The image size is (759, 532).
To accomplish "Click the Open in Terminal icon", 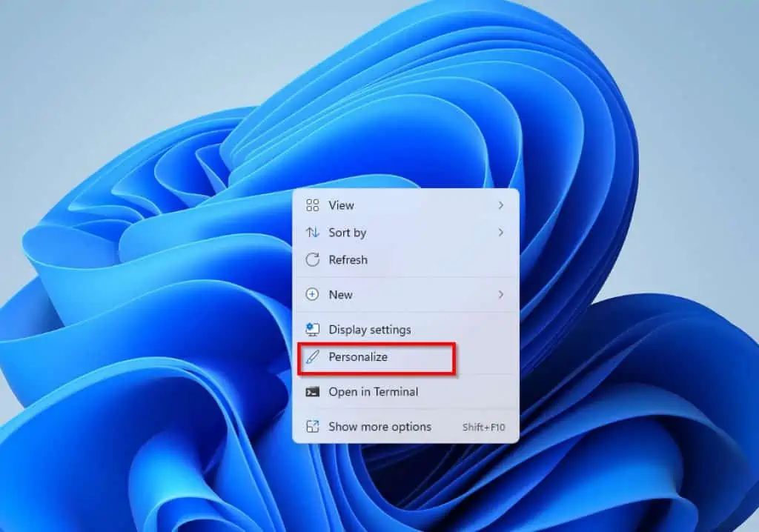I will pyautogui.click(x=314, y=392).
